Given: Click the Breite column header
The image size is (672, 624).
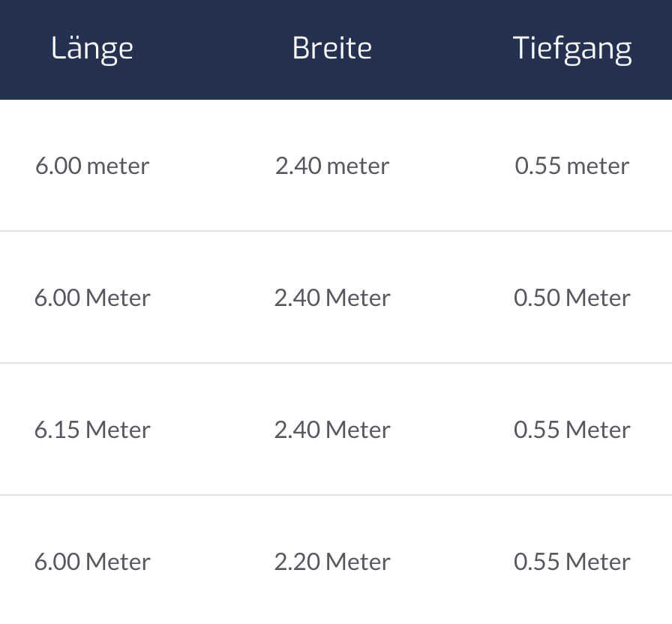Looking at the screenshot, I should coord(332,49).
